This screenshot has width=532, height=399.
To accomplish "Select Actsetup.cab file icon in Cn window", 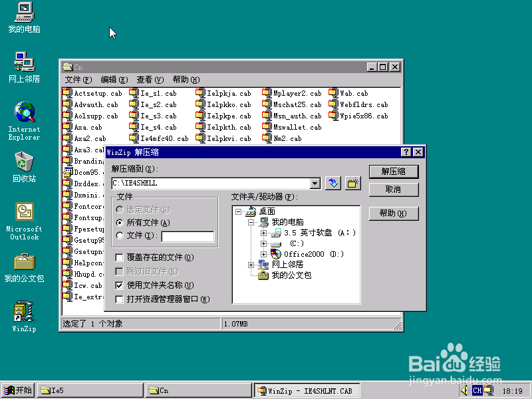I will point(68,93).
